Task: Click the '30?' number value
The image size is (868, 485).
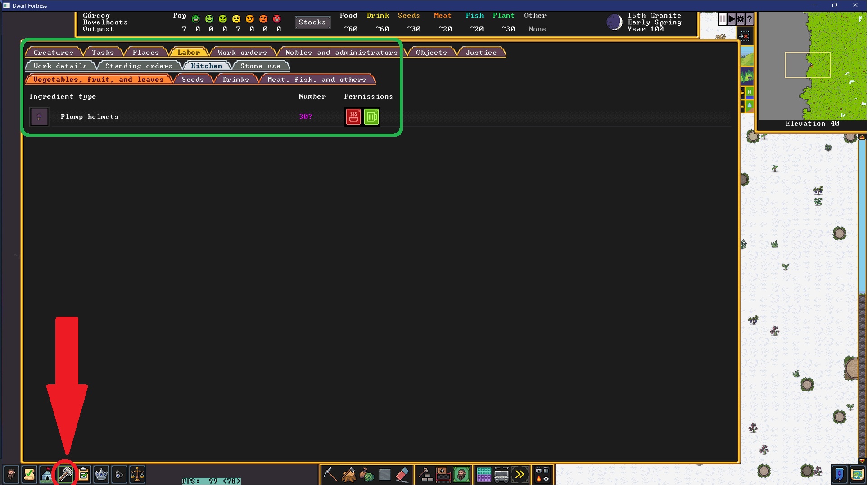Action: [x=305, y=117]
